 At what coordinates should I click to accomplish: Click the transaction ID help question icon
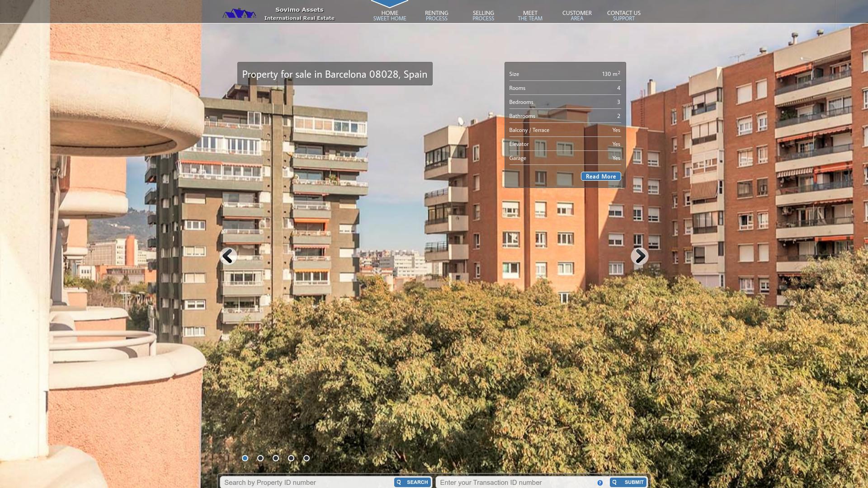click(600, 483)
